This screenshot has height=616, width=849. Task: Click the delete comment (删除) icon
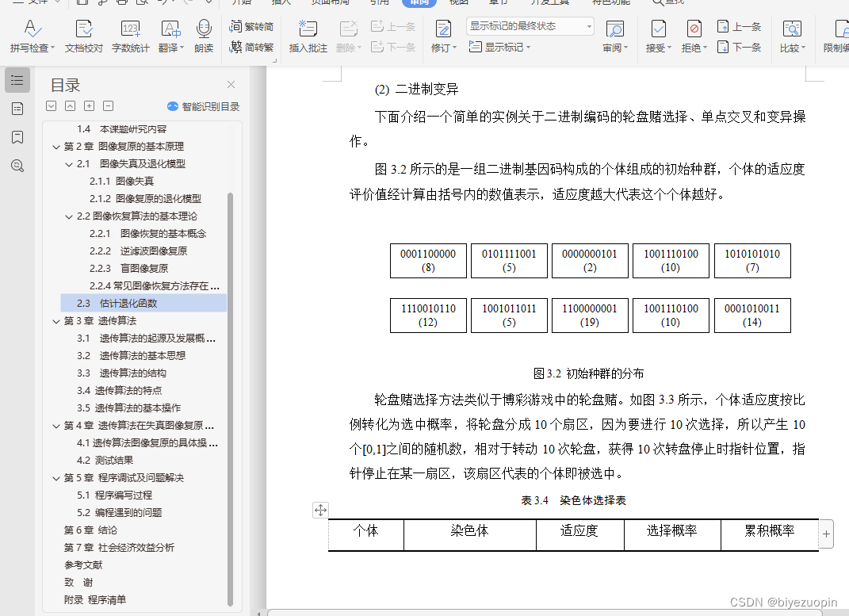[x=349, y=29]
